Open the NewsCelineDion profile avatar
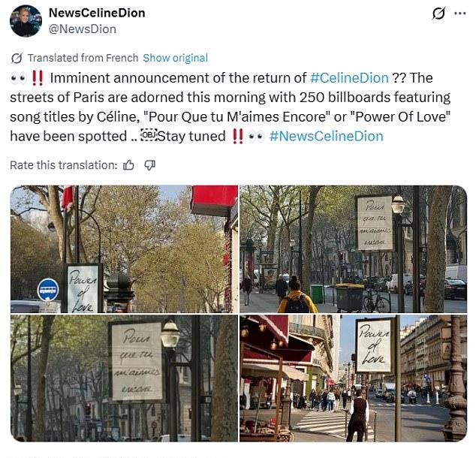The image size is (476, 458). [x=26, y=21]
